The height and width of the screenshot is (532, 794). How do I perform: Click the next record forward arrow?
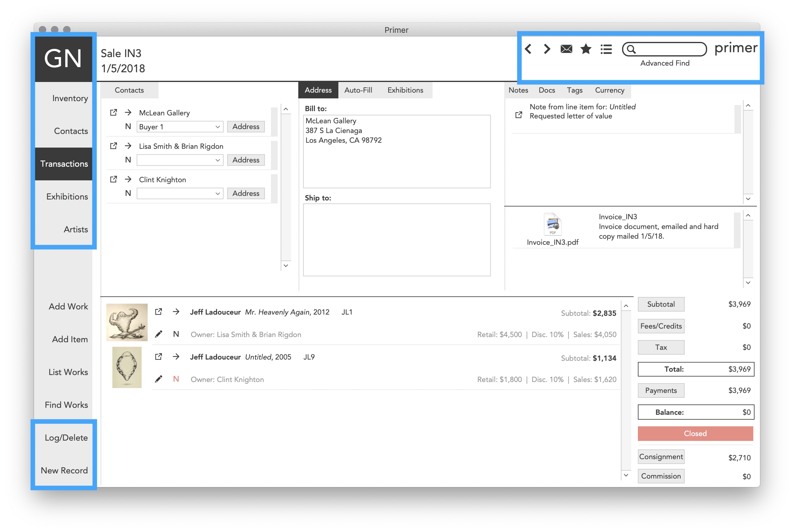(547, 49)
